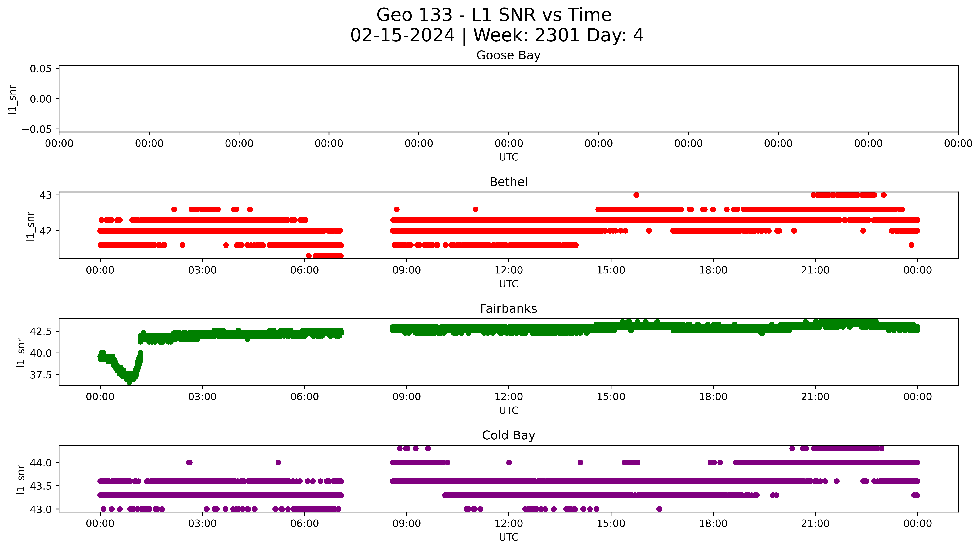Click the 21:00 x-tick in Bethel plot
This screenshot has width=980, height=550.
[815, 270]
